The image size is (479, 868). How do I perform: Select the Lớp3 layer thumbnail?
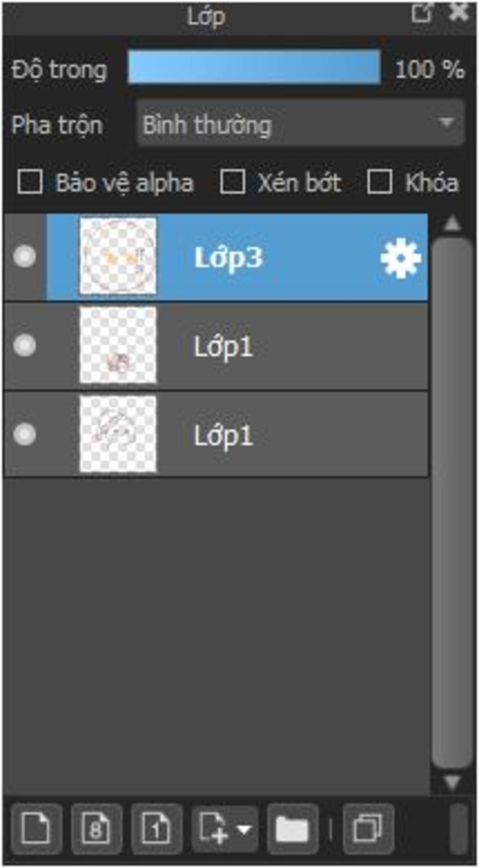pyautogui.click(x=118, y=256)
